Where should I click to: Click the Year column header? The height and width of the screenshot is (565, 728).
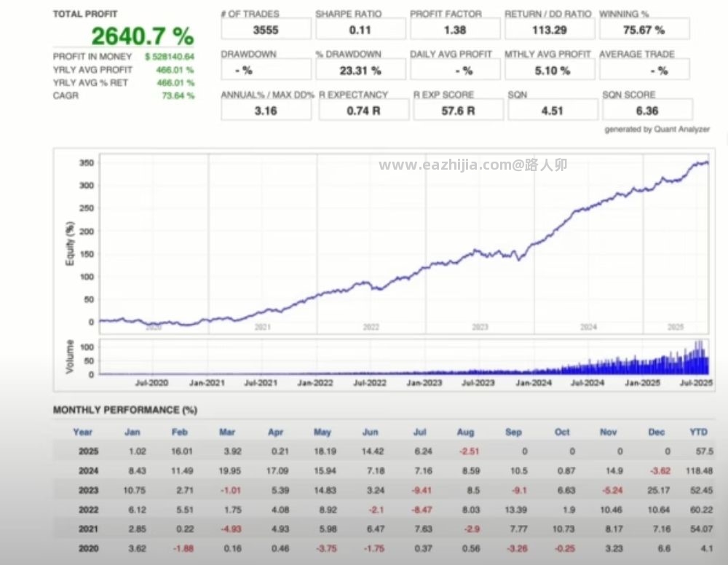[x=83, y=432]
